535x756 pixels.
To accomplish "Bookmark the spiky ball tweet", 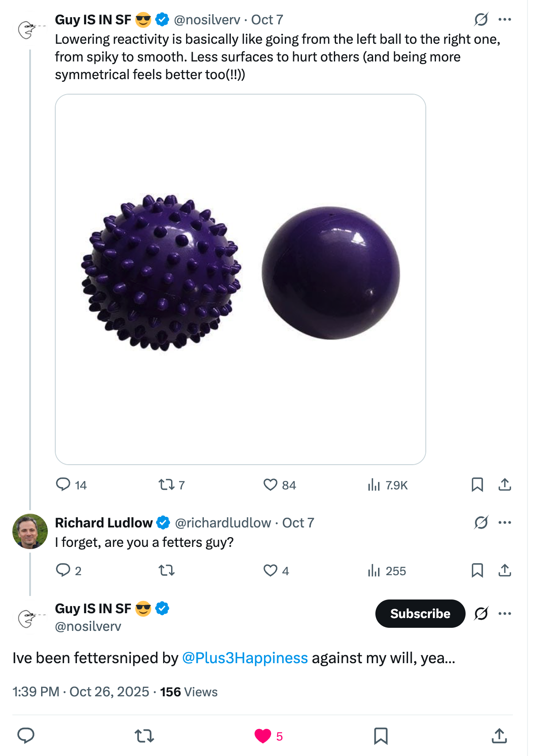I will [477, 485].
